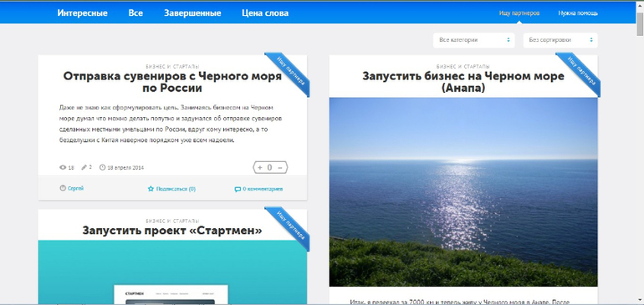The width and height of the screenshot is (644, 305).
Task: Click Бизнес и стартапы category above souvenirs title
Action: click(x=172, y=66)
